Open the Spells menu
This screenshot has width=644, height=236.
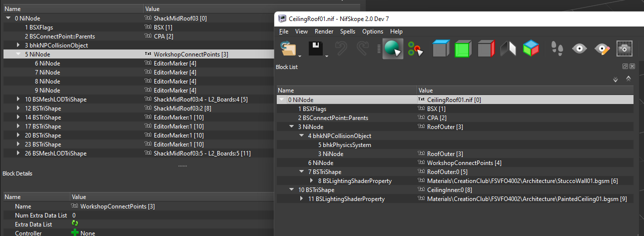click(x=348, y=31)
